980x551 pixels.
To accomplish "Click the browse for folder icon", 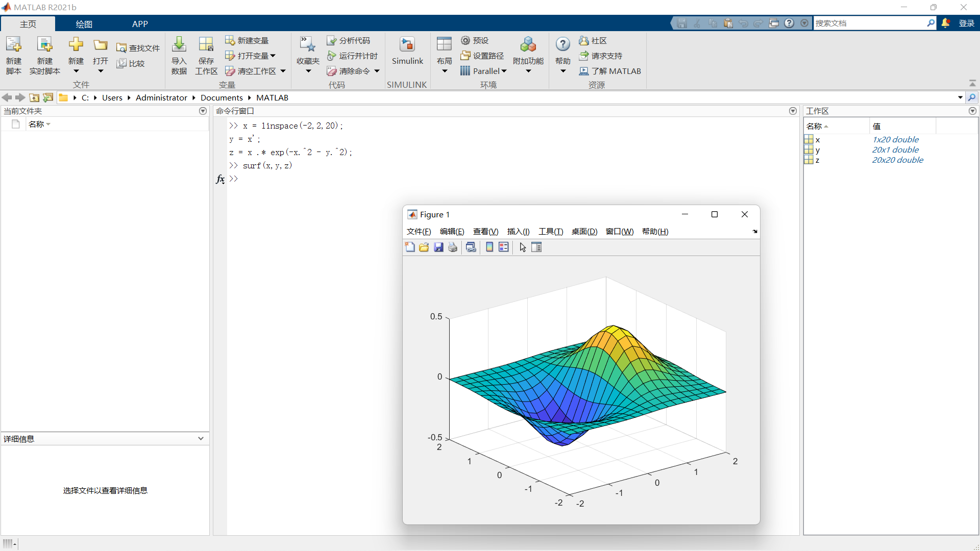I will point(48,97).
